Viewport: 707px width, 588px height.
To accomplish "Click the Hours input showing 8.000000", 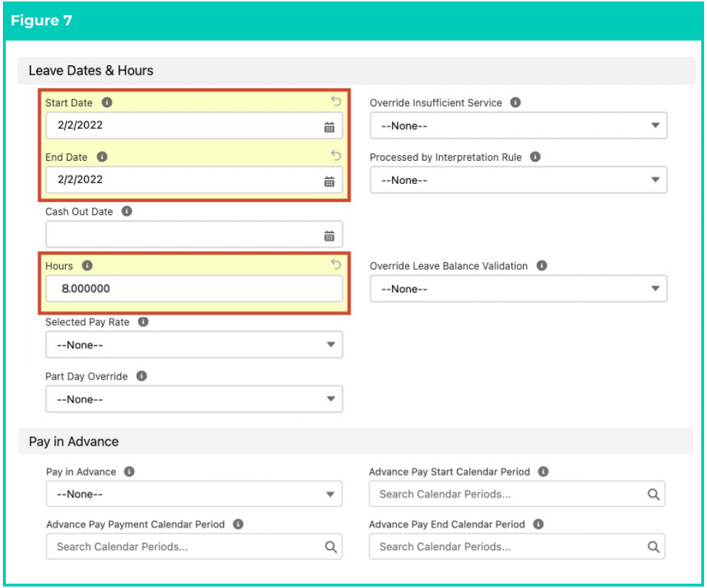I will click(194, 288).
